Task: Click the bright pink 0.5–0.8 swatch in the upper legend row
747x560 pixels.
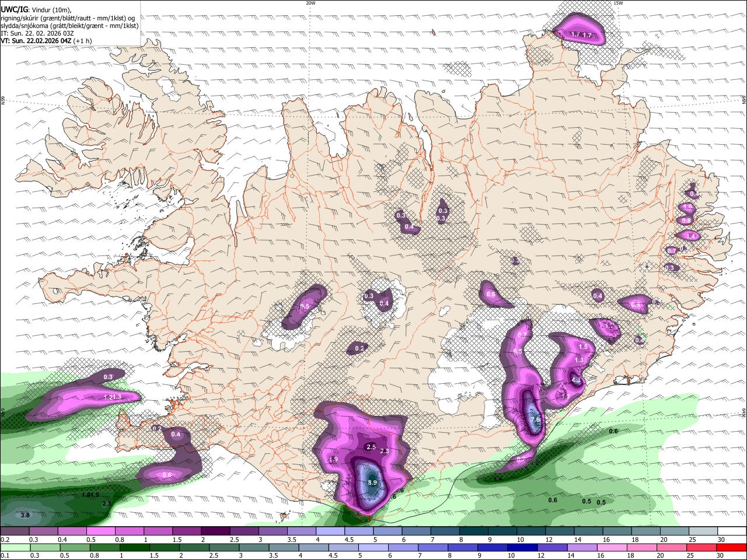Action: [x=100, y=531]
